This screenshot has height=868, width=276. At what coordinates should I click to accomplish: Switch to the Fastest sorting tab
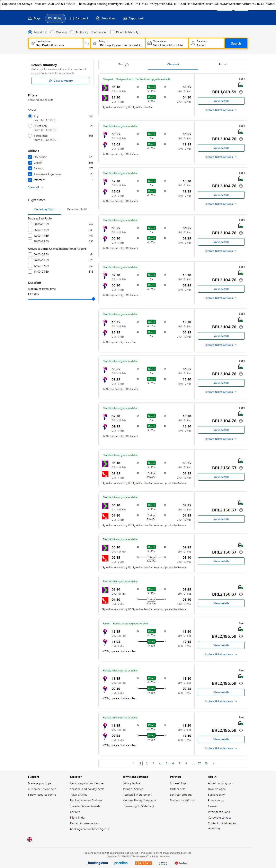click(x=223, y=64)
